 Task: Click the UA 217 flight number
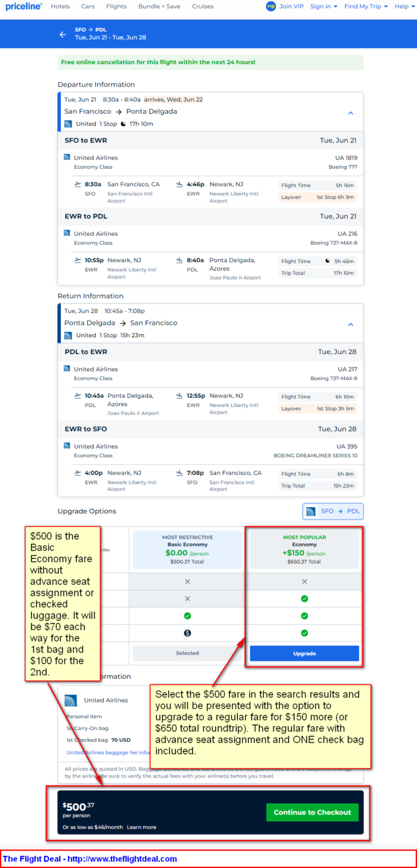pos(347,369)
